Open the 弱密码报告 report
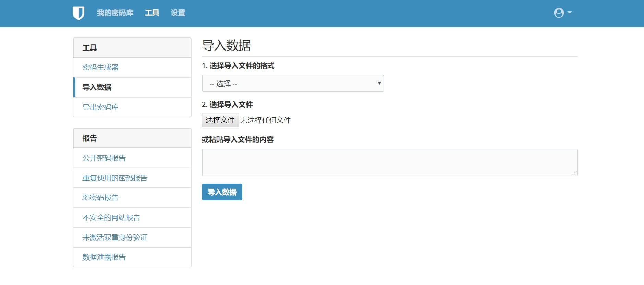The image size is (644, 285). tap(100, 198)
